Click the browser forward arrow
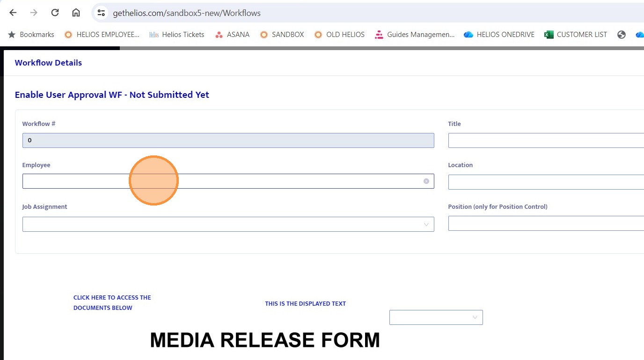Image resolution: width=644 pixels, height=360 pixels. 34,13
